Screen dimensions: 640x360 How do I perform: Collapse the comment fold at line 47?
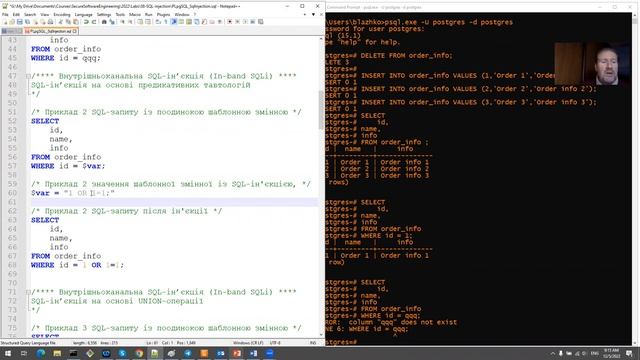[x=28, y=76]
